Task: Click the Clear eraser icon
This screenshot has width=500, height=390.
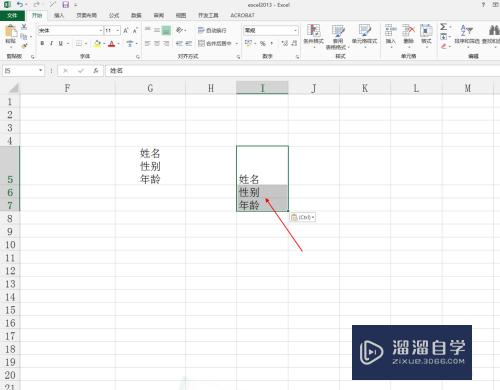Action: pyautogui.click(x=443, y=46)
